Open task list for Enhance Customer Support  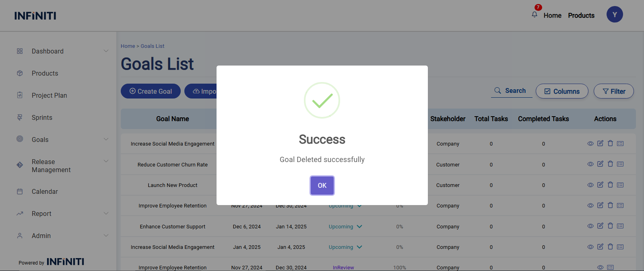pyautogui.click(x=620, y=226)
